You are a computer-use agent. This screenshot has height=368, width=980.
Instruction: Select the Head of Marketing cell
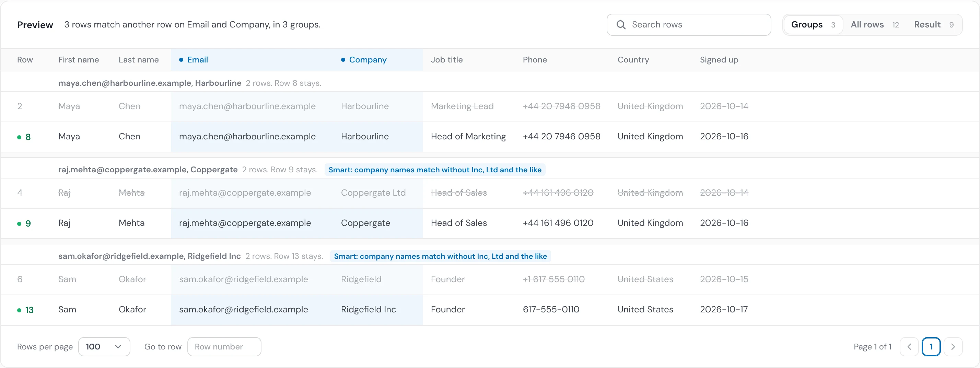[468, 137]
